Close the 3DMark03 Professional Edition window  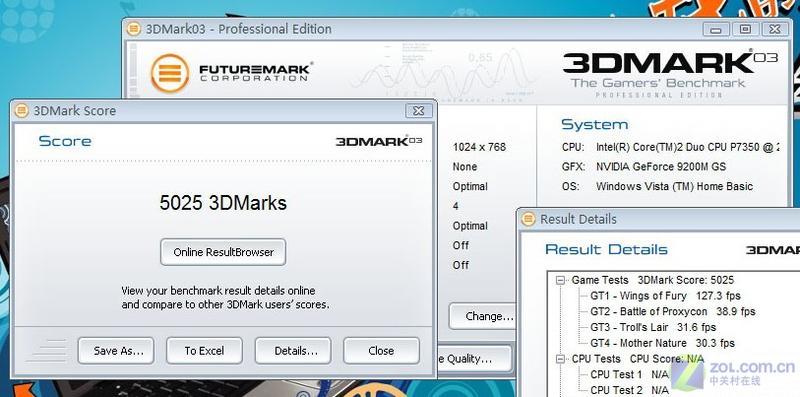(775, 29)
